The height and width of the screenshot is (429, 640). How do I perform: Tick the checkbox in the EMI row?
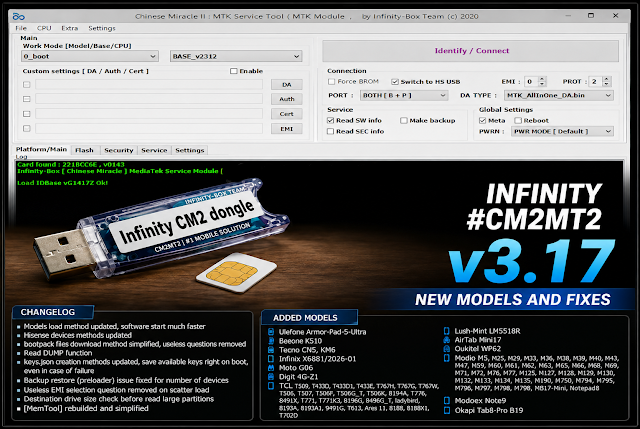pyautogui.click(x=27, y=129)
